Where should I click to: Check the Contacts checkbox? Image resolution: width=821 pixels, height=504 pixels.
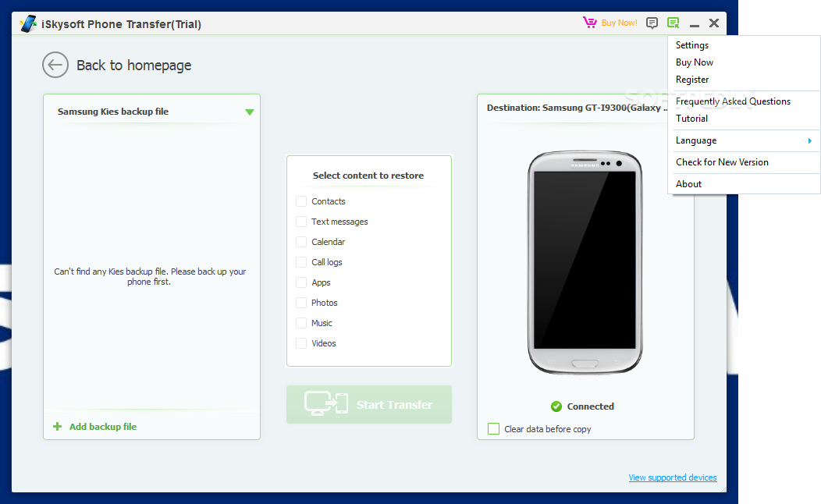pyautogui.click(x=301, y=201)
